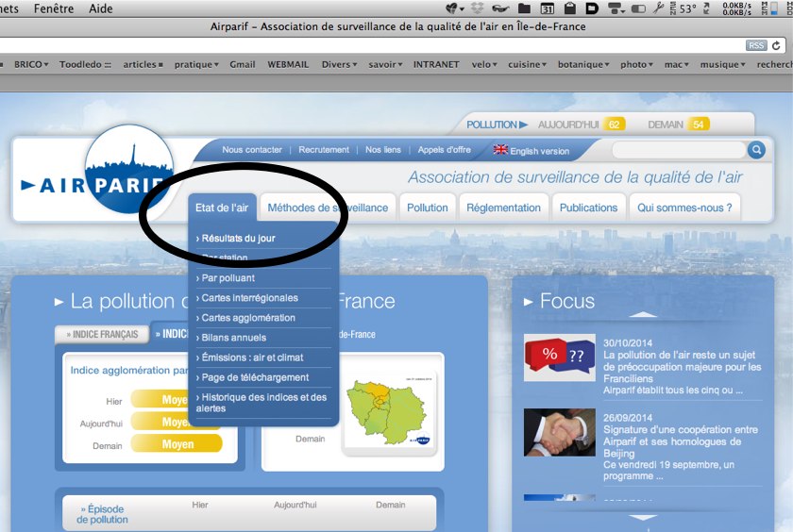
Task: Open the folder icon in the menu bar
Action: (524, 8)
